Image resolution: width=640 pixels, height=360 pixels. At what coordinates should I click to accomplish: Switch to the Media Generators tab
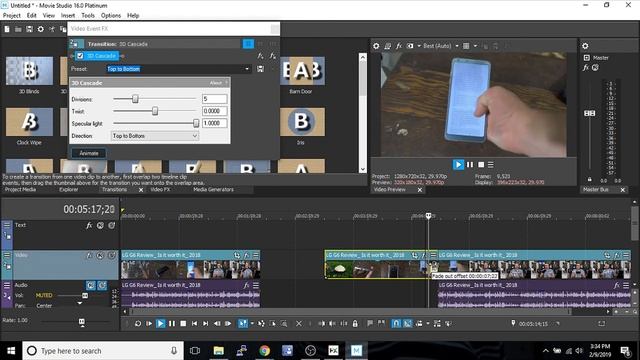tap(213, 190)
